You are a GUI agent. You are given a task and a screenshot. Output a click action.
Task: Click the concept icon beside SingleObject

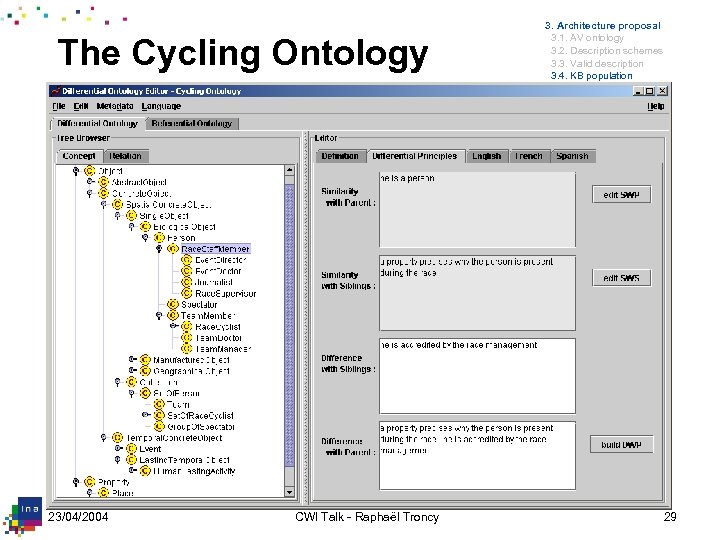click(131, 215)
